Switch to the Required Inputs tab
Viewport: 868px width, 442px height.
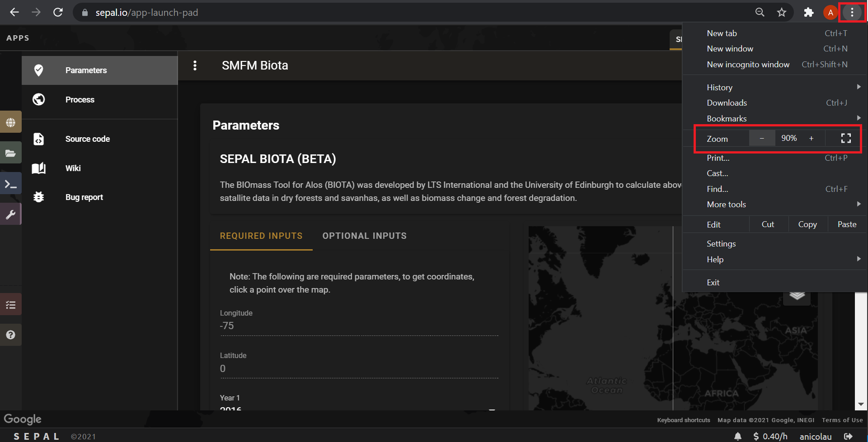pyautogui.click(x=261, y=236)
